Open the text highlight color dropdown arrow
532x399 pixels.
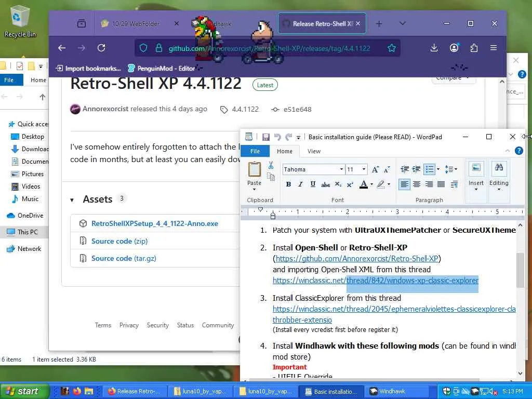[x=389, y=184]
